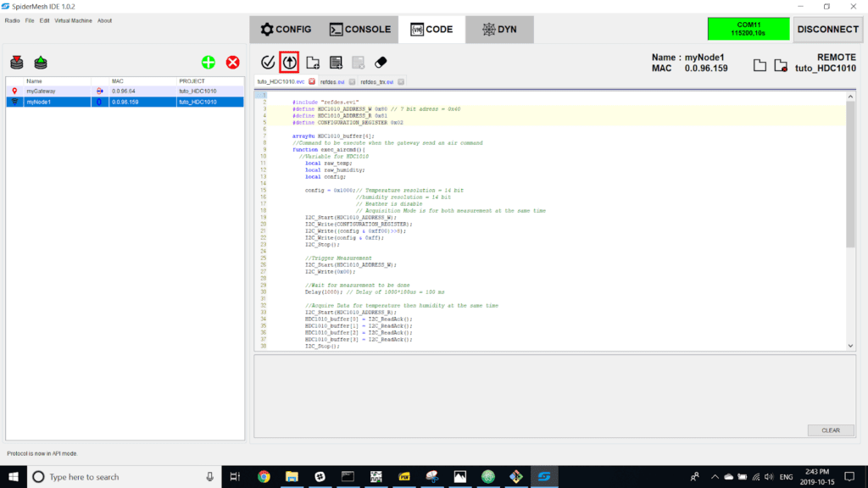The image size is (868, 488).
Task: Open the tuto_HDC1010.evc file tab
Action: (x=281, y=81)
